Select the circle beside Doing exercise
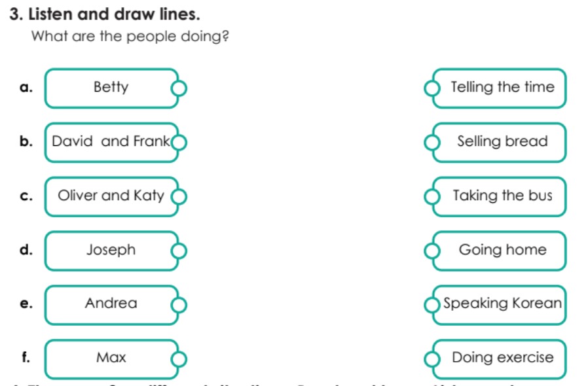 (x=432, y=359)
